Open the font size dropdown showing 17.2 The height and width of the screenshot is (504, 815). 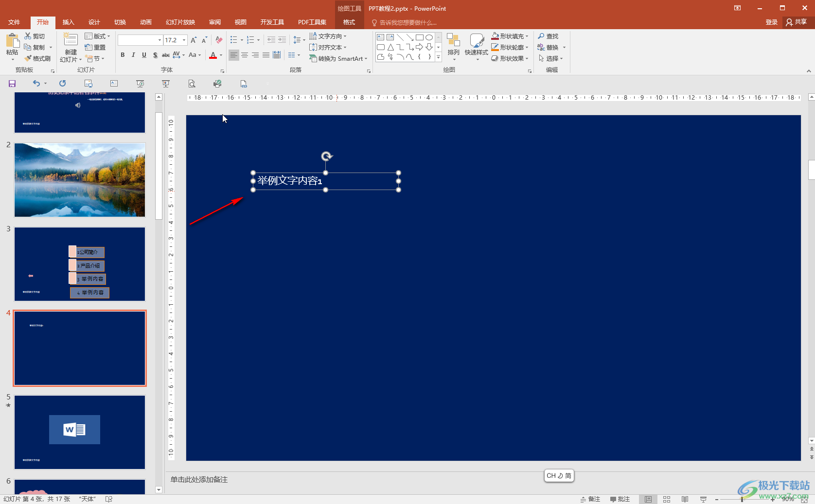pyautogui.click(x=184, y=40)
